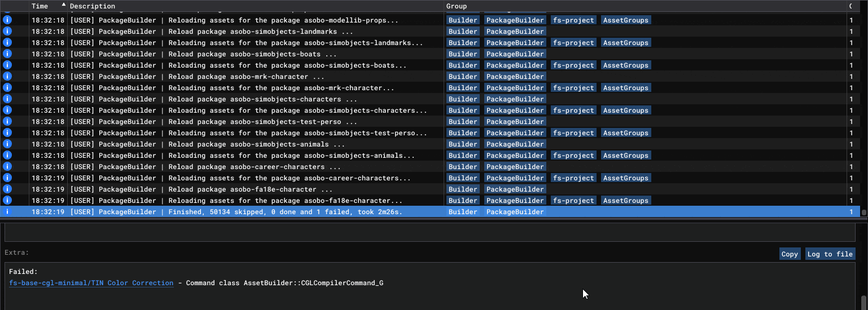Copy the extra log details
This screenshot has width=868, height=310.
[x=789, y=254]
